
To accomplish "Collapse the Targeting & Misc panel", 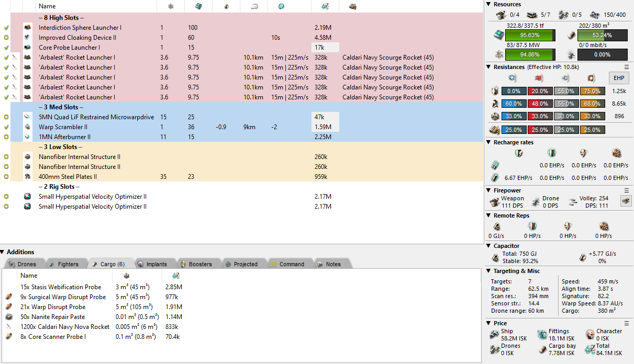I will (x=488, y=271).
